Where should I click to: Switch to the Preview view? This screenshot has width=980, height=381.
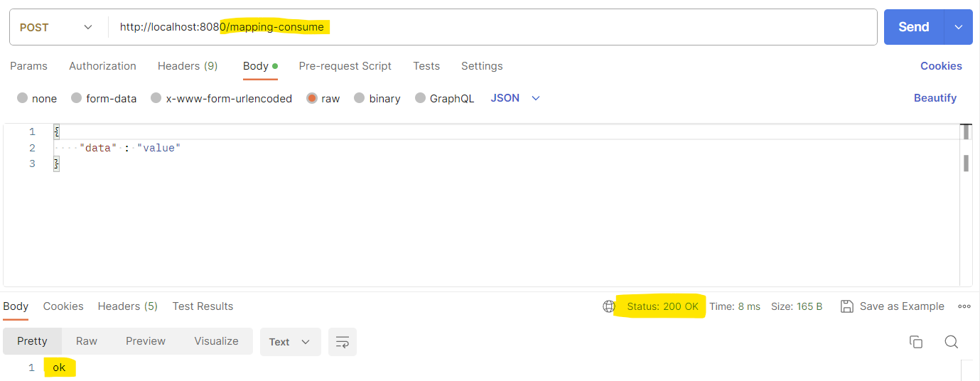click(x=146, y=341)
